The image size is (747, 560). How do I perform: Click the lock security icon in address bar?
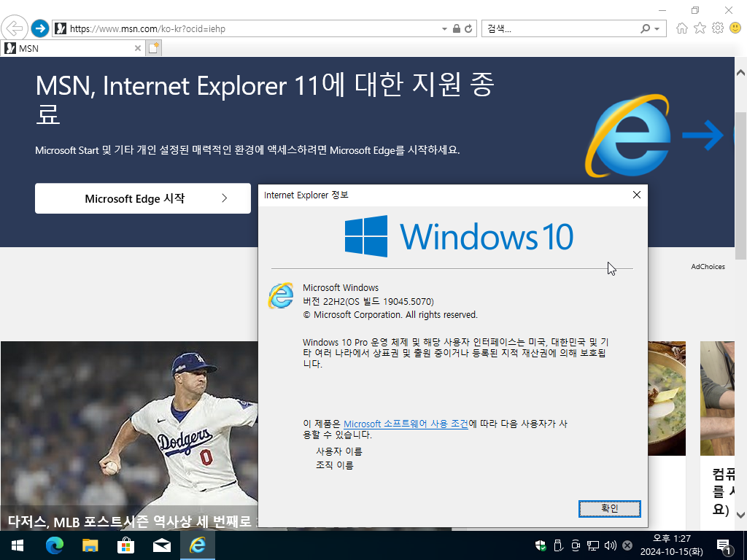[457, 28]
